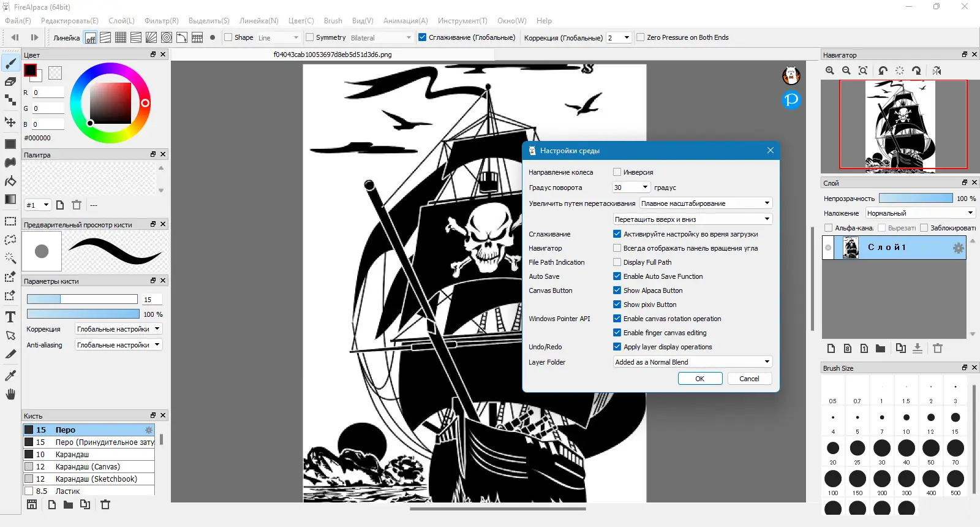Enable the radial snap ruler

151,37
